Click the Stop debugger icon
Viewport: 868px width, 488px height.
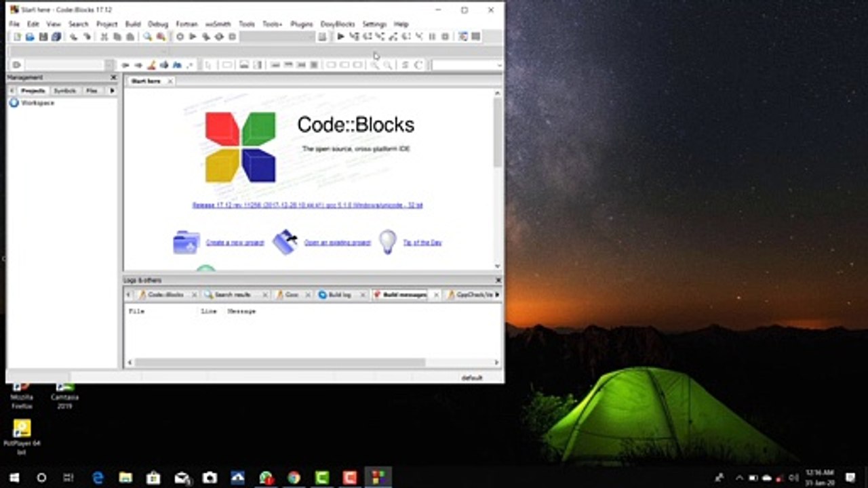coord(445,37)
